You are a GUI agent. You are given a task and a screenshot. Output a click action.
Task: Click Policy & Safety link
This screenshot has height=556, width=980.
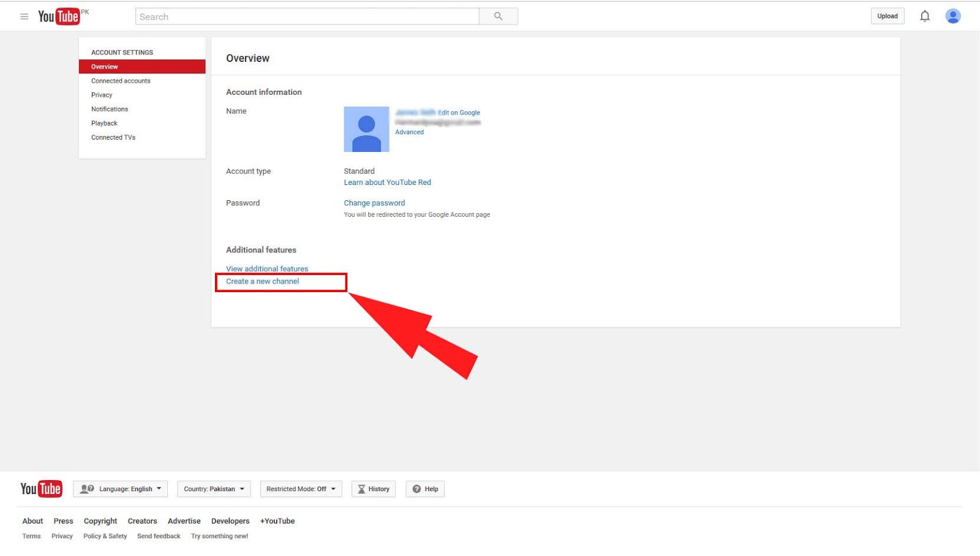point(105,536)
